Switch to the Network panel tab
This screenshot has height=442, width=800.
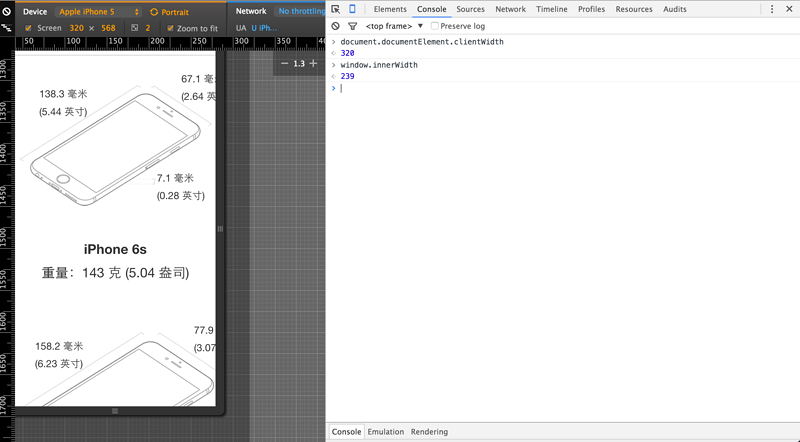[x=510, y=9]
